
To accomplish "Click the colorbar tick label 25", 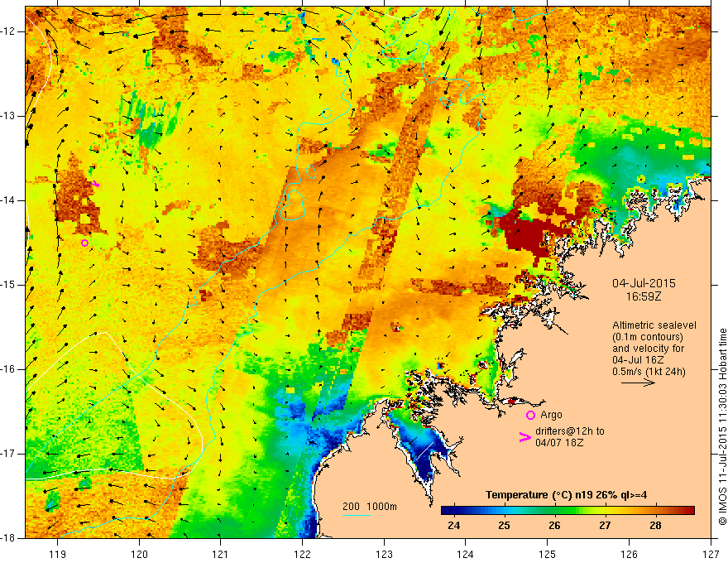I will pos(504,526).
